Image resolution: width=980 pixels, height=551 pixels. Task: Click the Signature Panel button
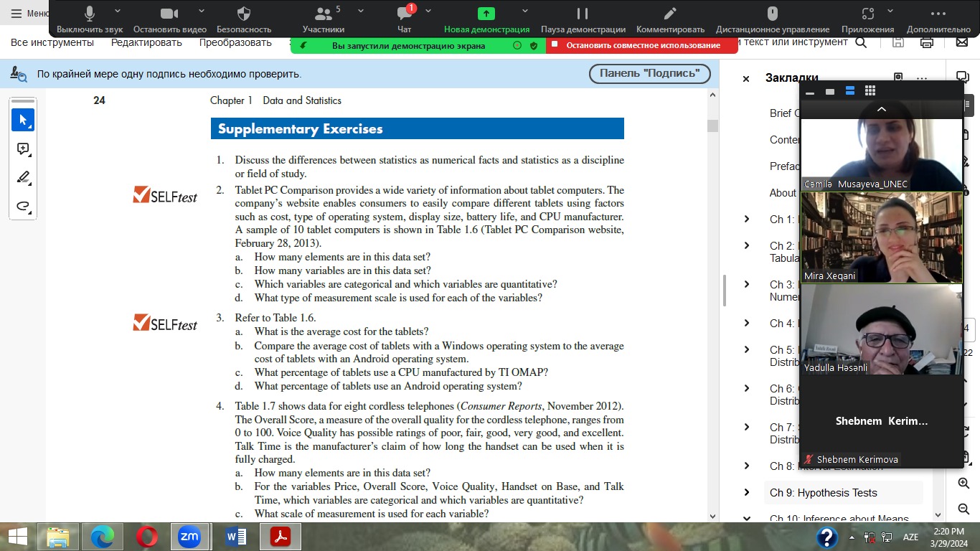649,73
